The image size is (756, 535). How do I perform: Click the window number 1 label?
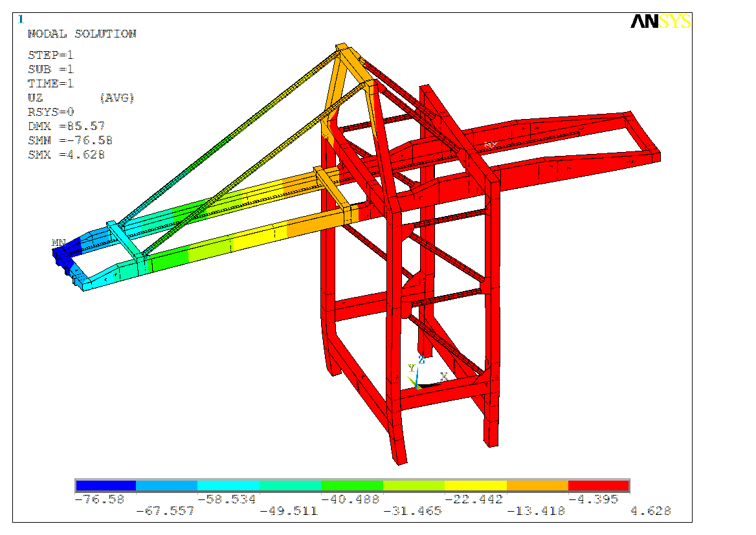(x=20, y=19)
